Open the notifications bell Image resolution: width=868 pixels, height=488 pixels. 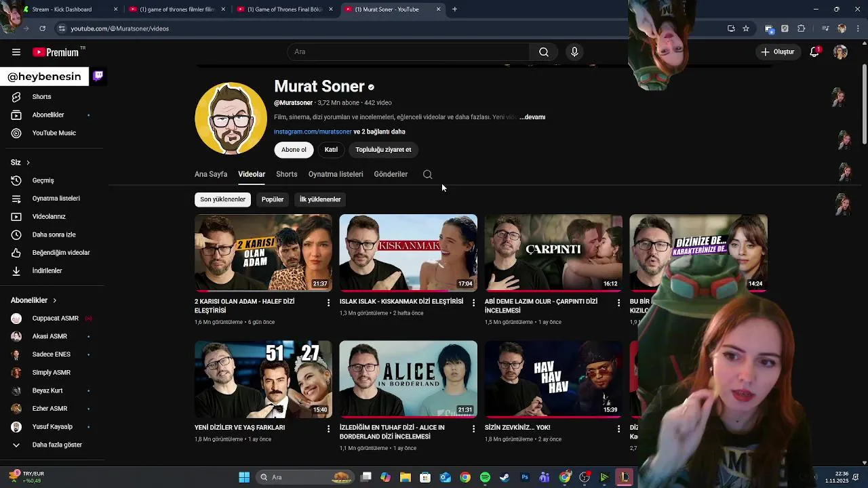(815, 52)
